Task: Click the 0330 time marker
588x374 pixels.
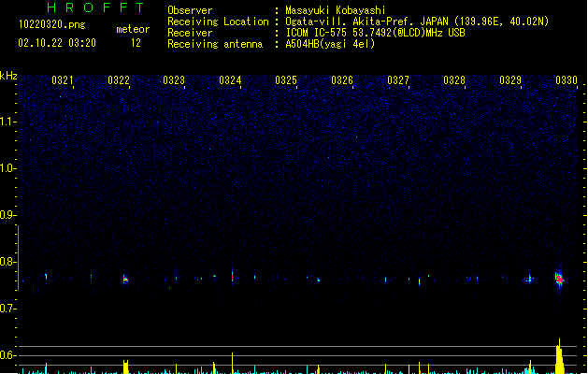Action: [x=566, y=80]
